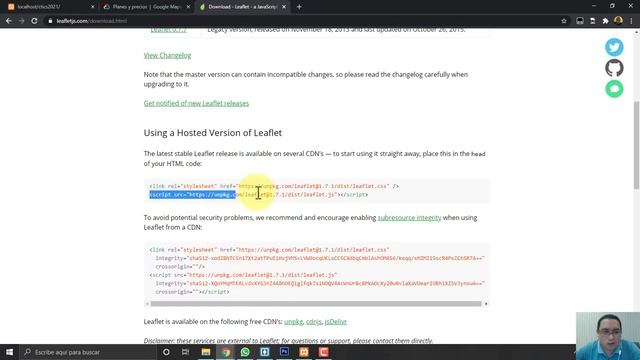Image resolution: width=640 pixels, height=360 pixels.
Task: Close the Download - Leaflet tab
Action: click(284, 7)
